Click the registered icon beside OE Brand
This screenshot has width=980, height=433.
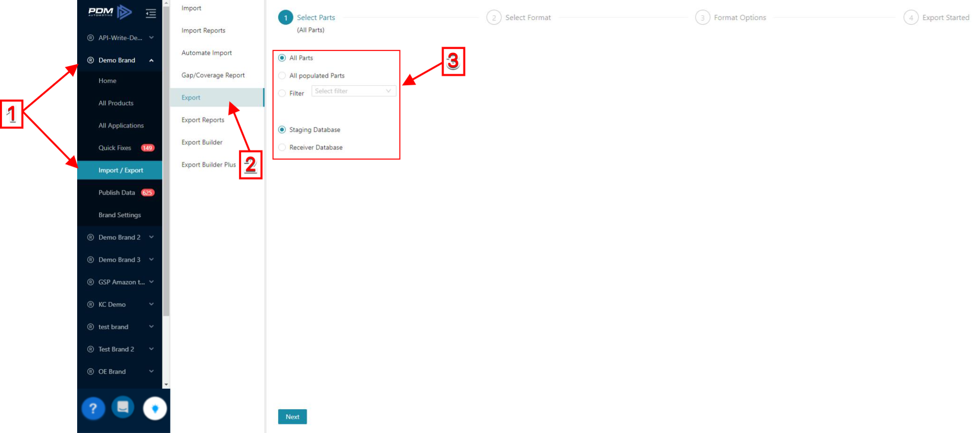(90, 372)
